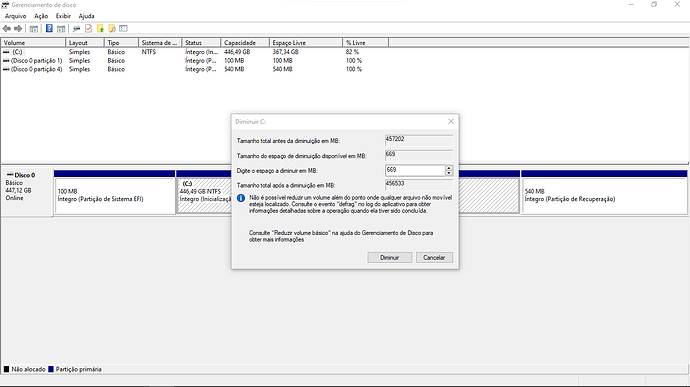690x387 pixels.
Task: Open the blue Help question-mark icon
Action: click(49, 29)
